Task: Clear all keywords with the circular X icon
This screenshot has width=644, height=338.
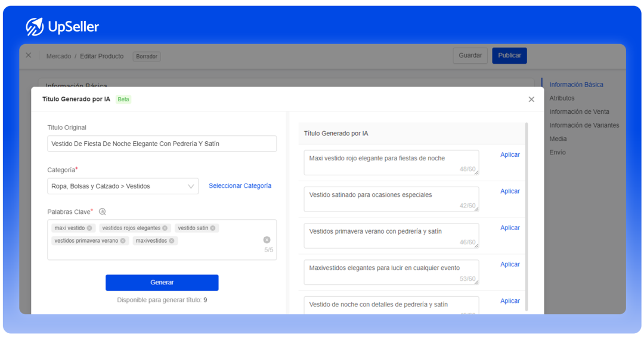Action: coord(267,240)
